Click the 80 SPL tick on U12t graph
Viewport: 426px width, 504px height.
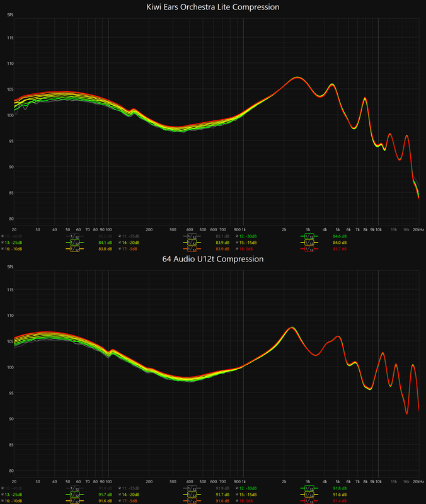[11, 471]
